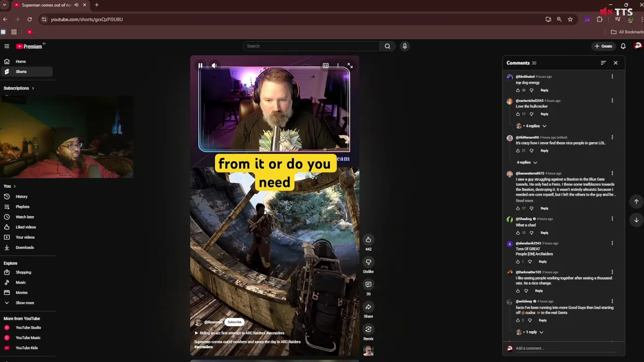Open YouTube Studio link

pyautogui.click(x=27, y=327)
